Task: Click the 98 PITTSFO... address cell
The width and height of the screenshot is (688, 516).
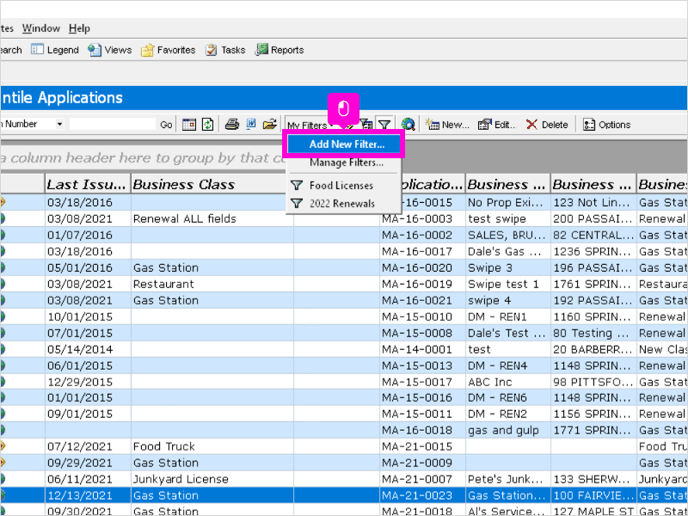Action: [x=593, y=382]
